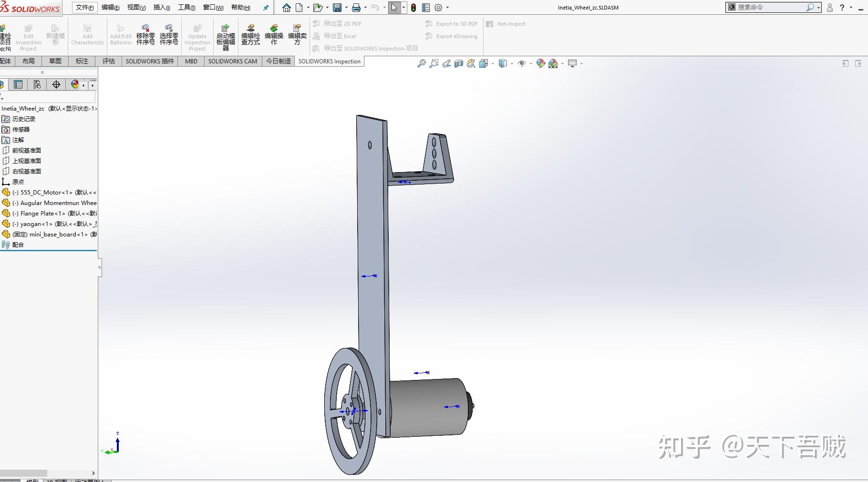Launch the Update Inspection Project tool
868x482 pixels.
tap(197, 36)
